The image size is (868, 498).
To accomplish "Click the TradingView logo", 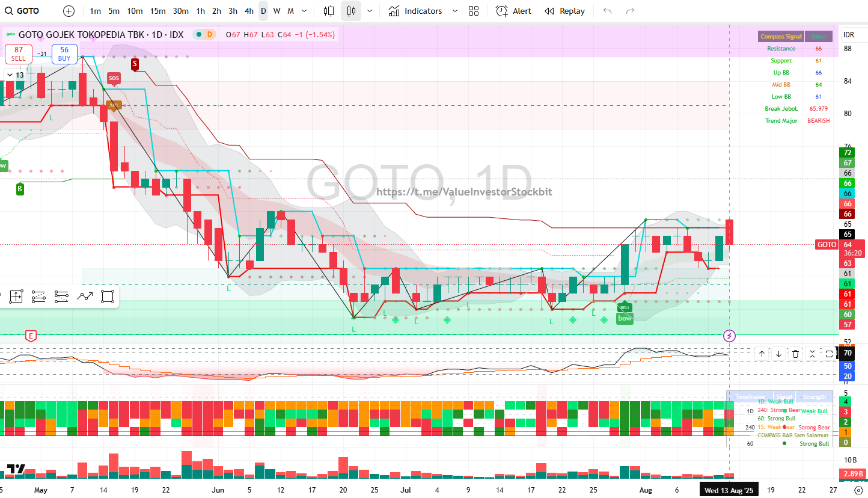I will [x=16, y=470].
